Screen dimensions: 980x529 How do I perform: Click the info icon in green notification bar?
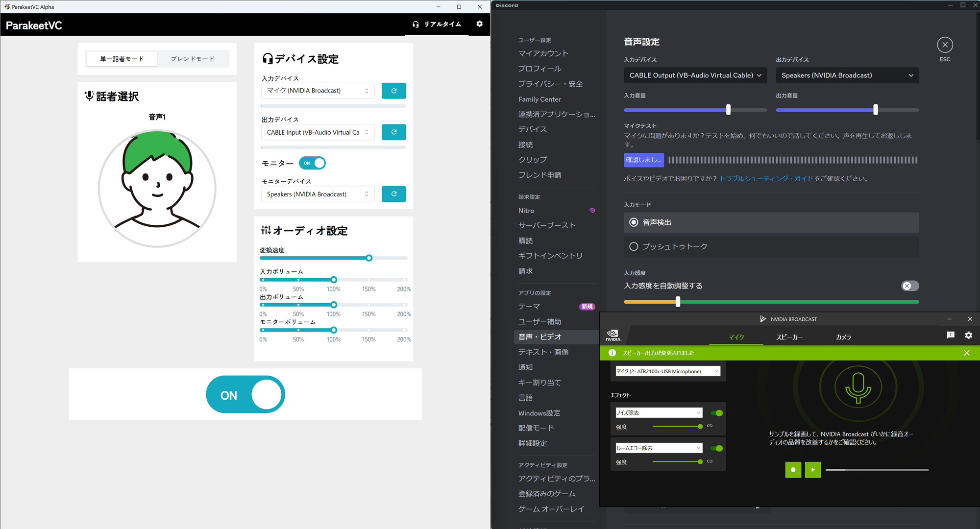pos(612,353)
